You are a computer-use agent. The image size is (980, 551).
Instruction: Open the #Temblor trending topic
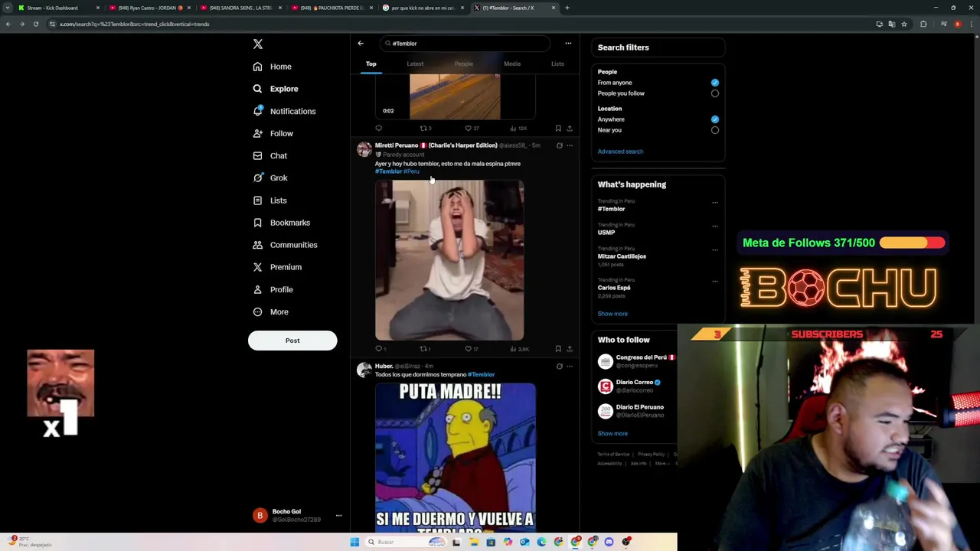point(611,209)
